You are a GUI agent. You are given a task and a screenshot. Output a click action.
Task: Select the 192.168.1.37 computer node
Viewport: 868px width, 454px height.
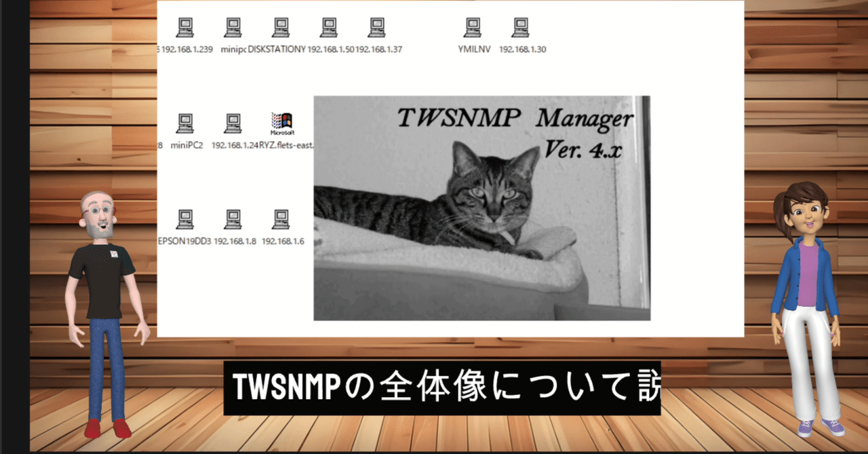[376, 27]
